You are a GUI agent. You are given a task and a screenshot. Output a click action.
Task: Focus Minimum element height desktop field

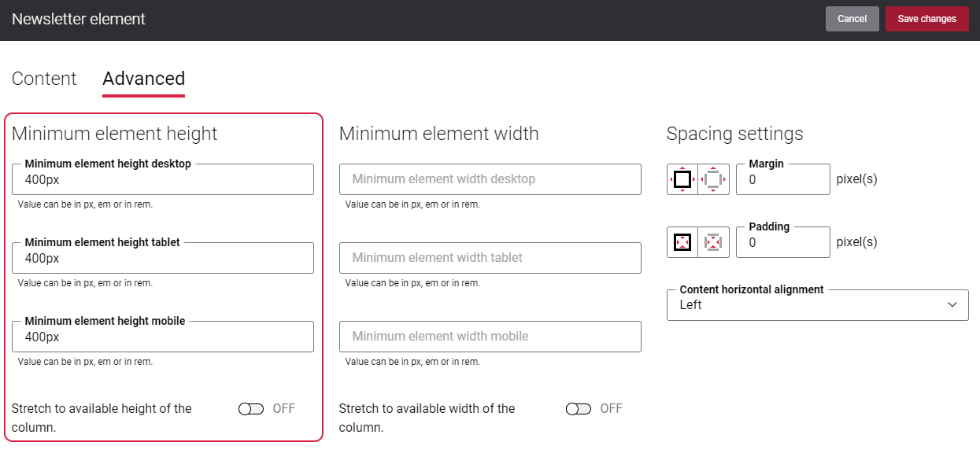163,179
